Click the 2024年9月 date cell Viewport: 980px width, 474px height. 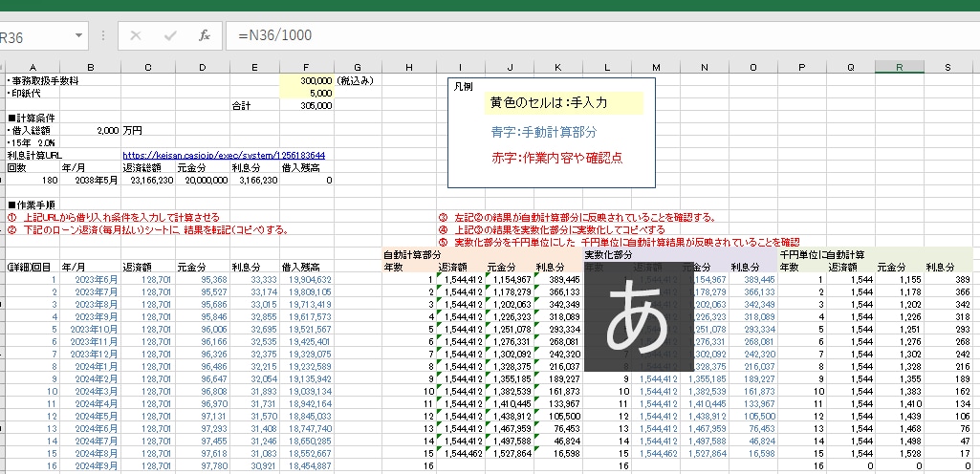coord(90,465)
